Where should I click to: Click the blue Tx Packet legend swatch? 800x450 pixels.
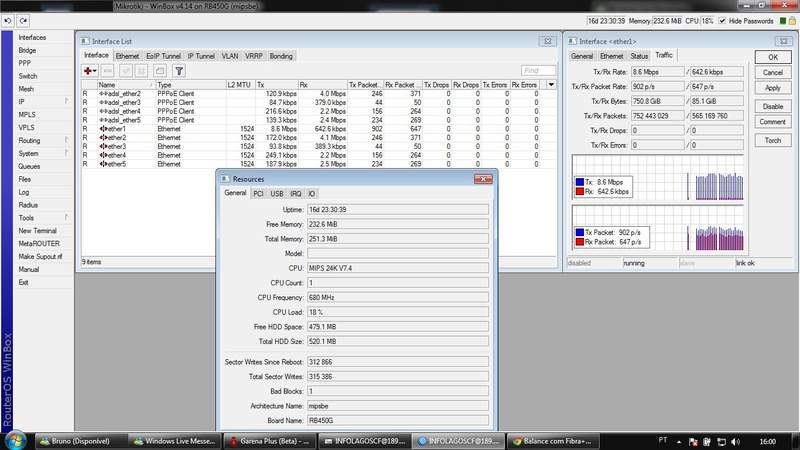click(x=580, y=233)
